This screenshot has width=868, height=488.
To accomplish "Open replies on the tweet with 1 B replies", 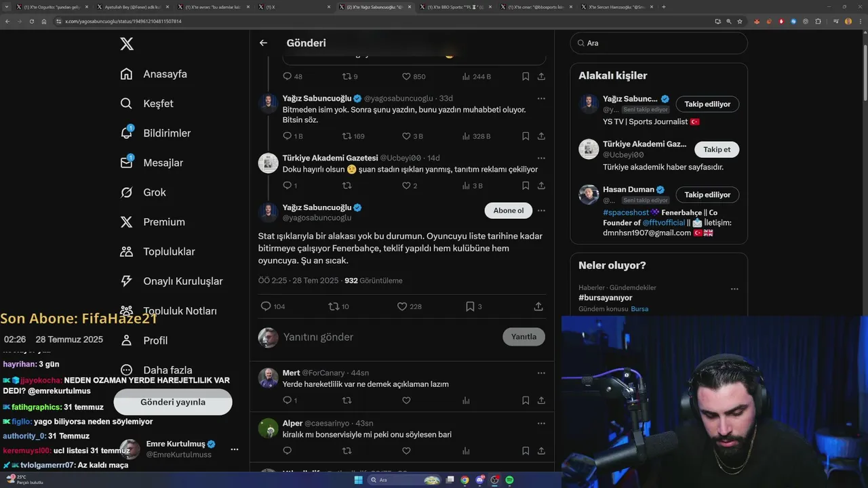I will (288, 136).
